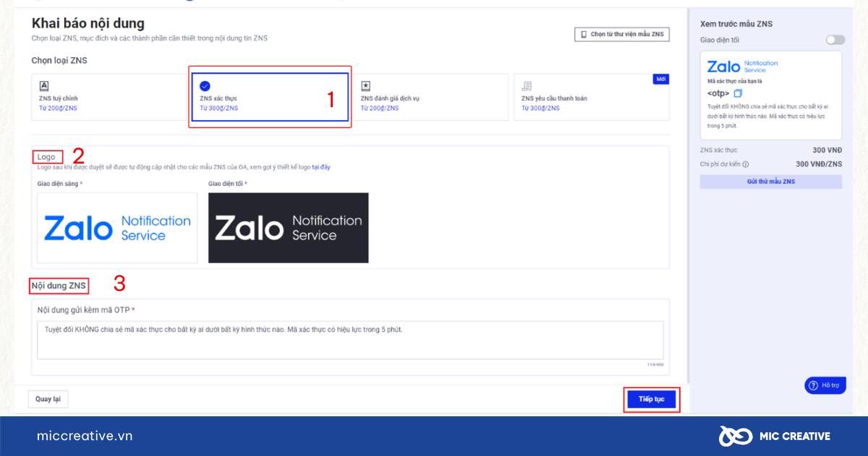This screenshot has height=456, width=868.
Task: Click the ZNS tuỳ chỉnh card icon
Action: click(x=44, y=85)
